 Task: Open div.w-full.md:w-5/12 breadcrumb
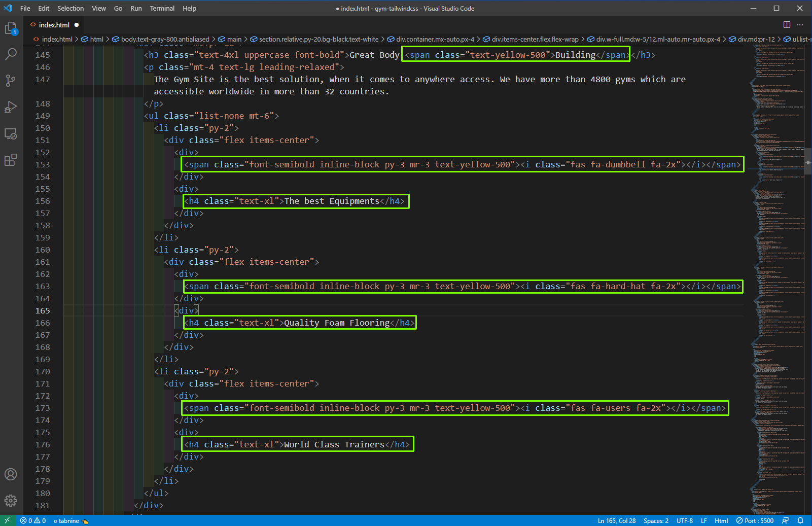click(653, 39)
